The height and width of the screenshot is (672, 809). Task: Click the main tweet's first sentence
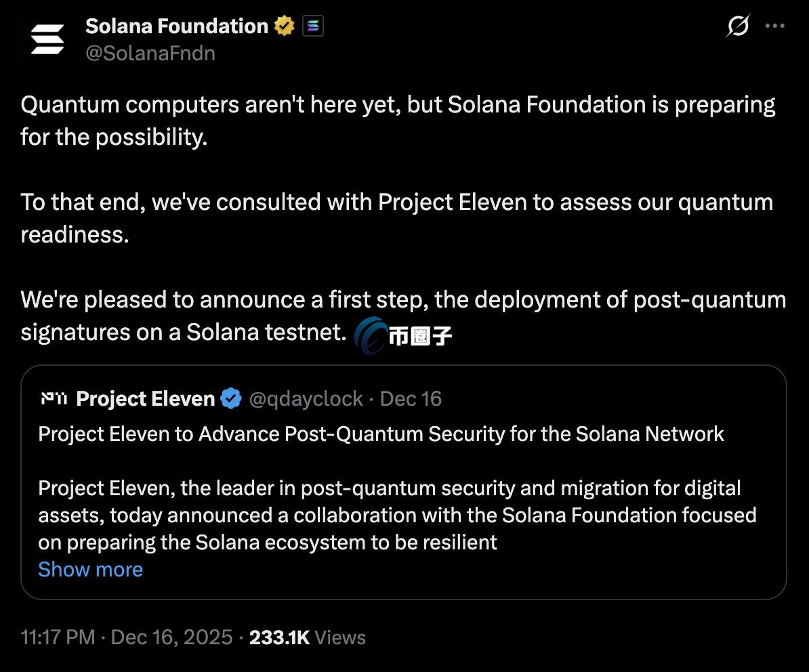click(x=398, y=121)
